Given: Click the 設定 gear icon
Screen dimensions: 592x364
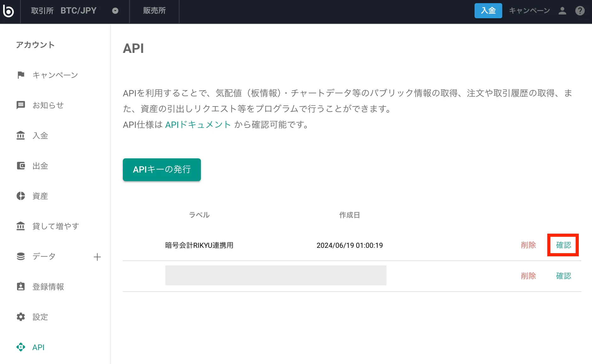Looking at the screenshot, I should pos(21,317).
